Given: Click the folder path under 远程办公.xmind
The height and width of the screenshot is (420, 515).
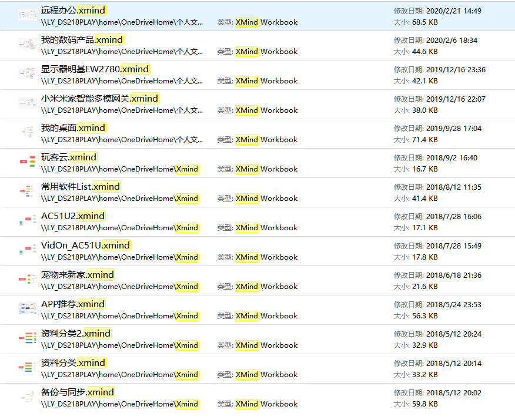Looking at the screenshot, I should (122, 22).
